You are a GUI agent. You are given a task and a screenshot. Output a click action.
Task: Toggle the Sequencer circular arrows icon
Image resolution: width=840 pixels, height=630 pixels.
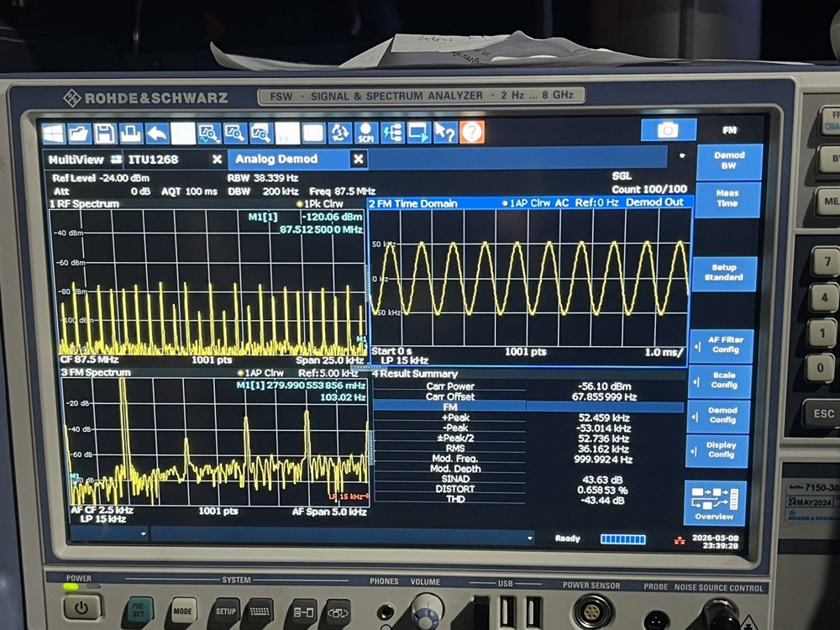coord(339,133)
